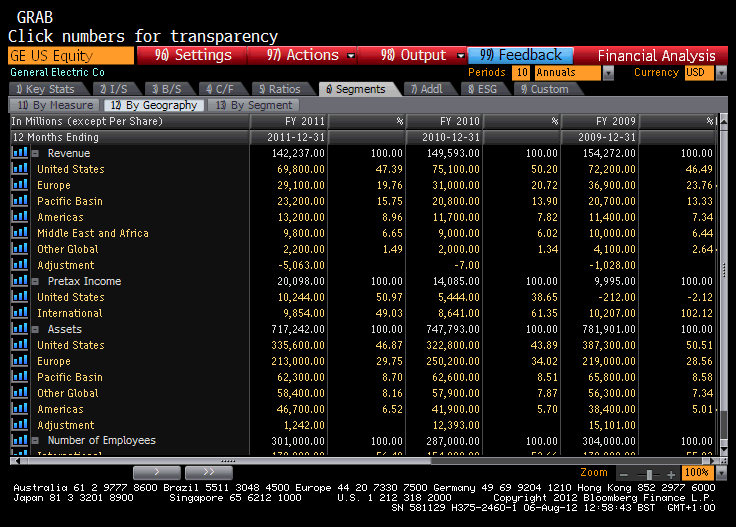
Task: Switch to the C/F tab
Action: pos(222,89)
